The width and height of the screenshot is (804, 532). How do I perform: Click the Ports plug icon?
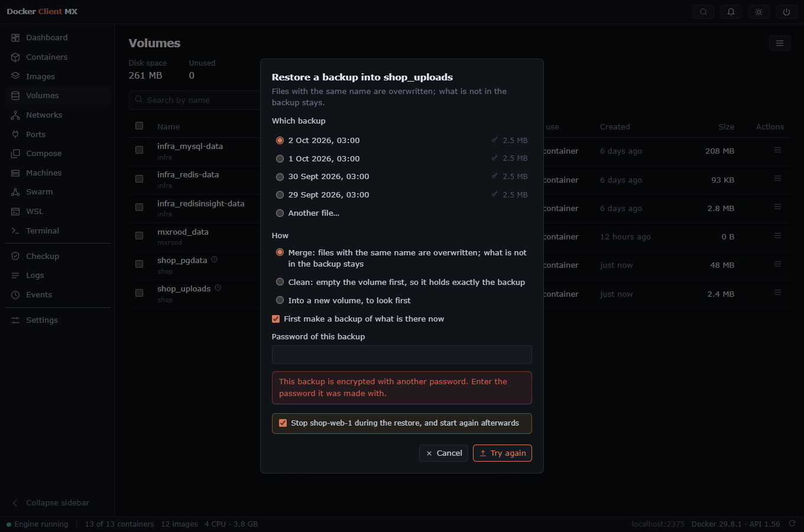(15, 134)
